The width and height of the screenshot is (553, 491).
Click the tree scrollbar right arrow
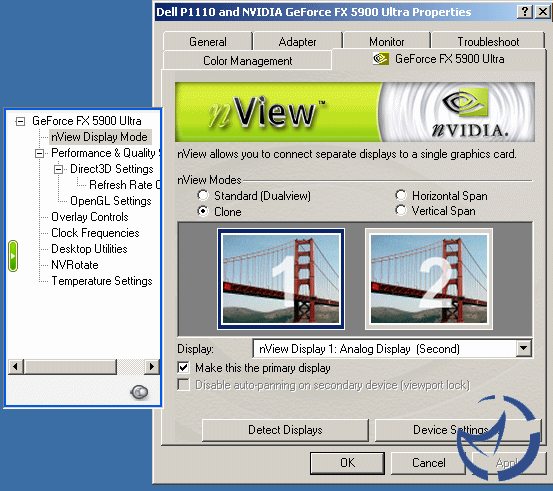coord(152,367)
